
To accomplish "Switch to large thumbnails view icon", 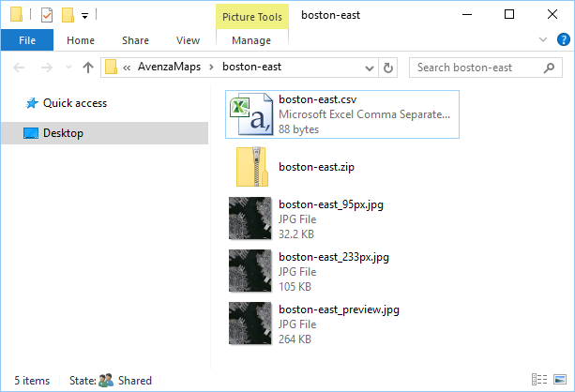I will pos(560,380).
